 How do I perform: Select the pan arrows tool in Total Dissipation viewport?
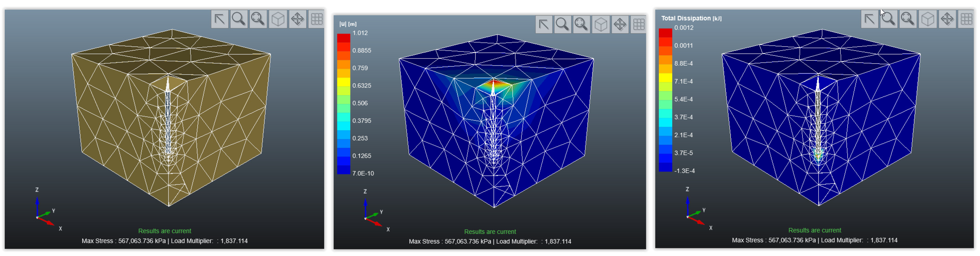click(x=947, y=19)
